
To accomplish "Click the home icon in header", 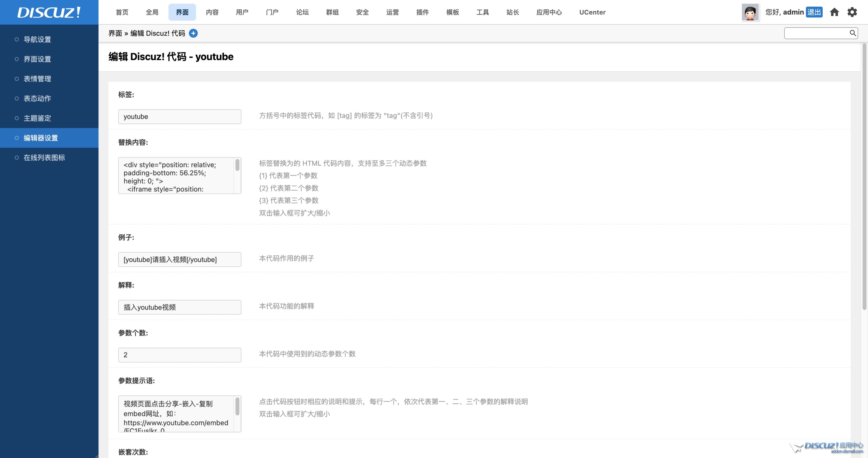I will tap(834, 12).
